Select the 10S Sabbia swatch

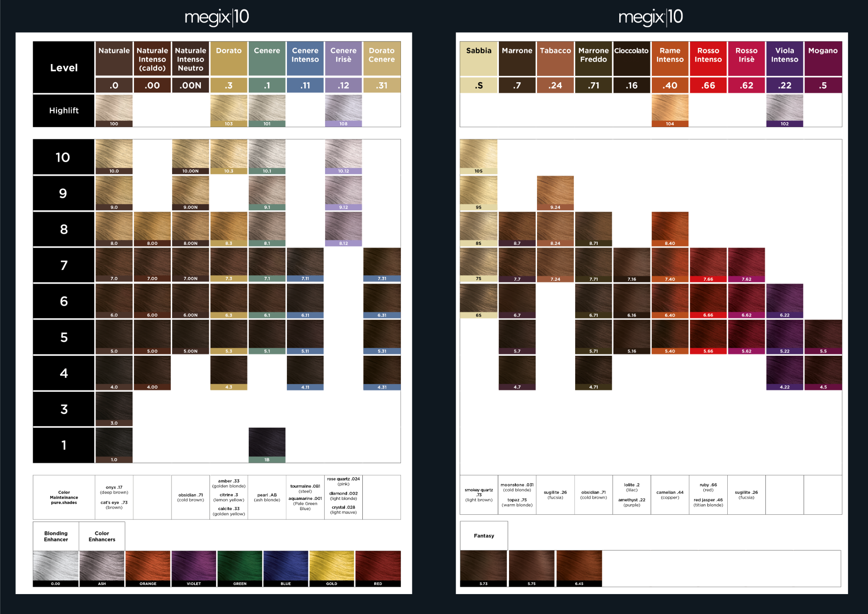coord(479,156)
